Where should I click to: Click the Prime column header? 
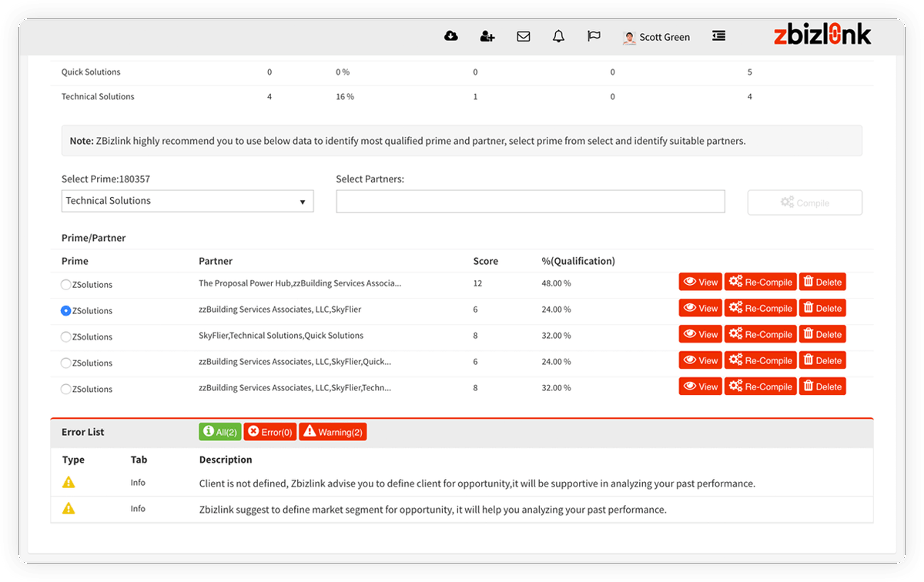pyautogui.click(x=75, y=261)
